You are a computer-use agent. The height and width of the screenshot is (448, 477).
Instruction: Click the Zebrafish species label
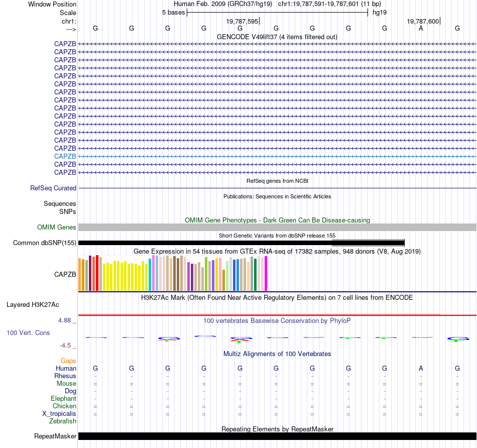coord(63,421)
